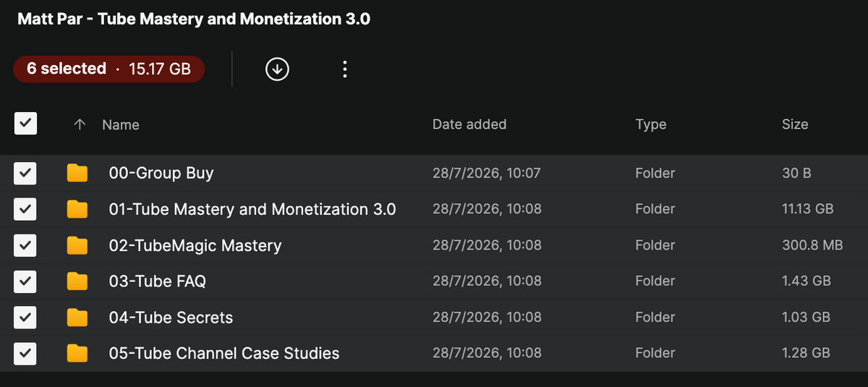Click the 03-Tube FAQ folder icon
This screenshot has width=868, height=387.
77,281
